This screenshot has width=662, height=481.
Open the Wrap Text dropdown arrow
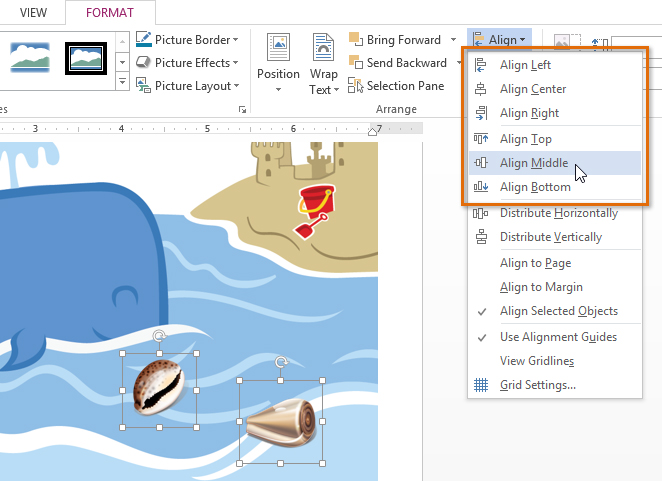(336, 90)
